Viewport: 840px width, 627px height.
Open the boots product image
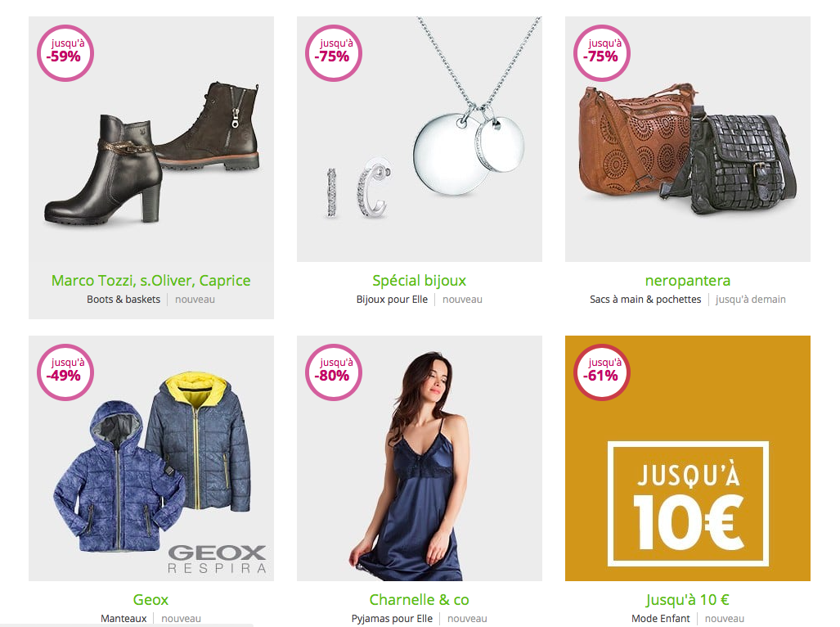[x=151, y=139]
